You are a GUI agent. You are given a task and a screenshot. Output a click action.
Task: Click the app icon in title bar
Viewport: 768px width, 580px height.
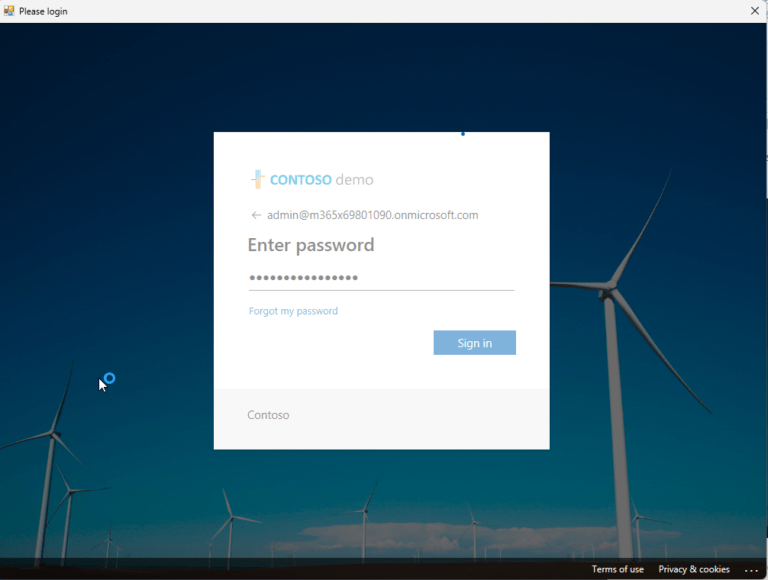pos(9,11)
